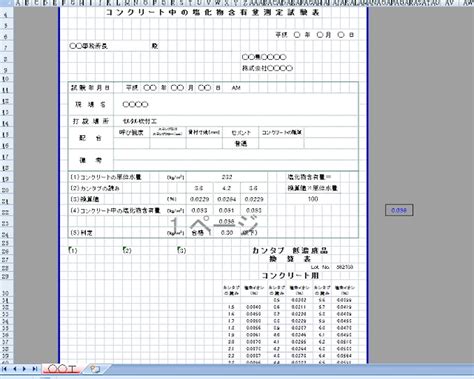Click the 普通 cell under セメント
474x379 pixels.
click(x=241, y=144)
